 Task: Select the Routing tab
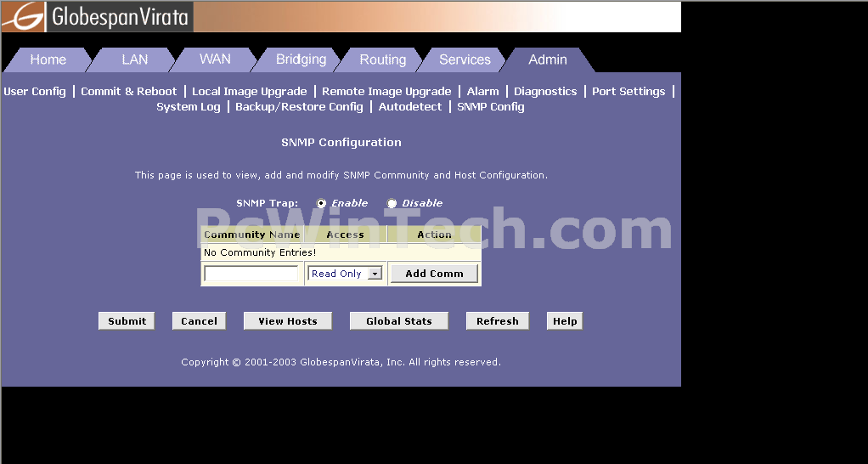coord(382,59)
